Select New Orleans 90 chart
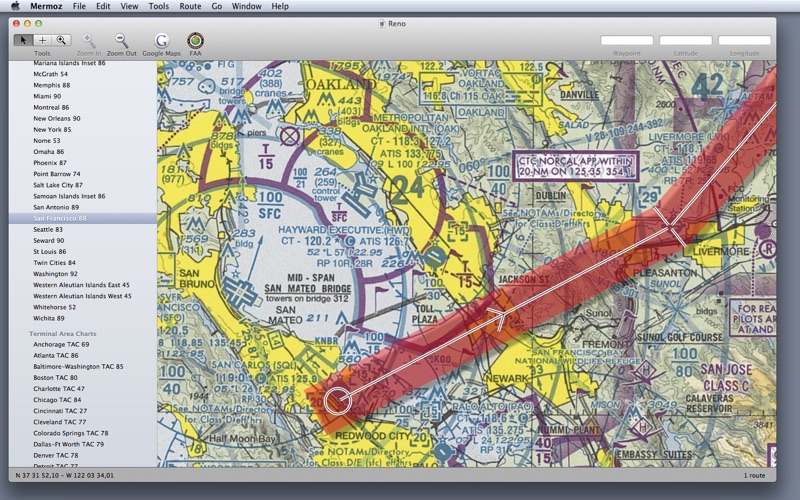Screen dimensions: 800x500 pyautogui.click(x=57, y=118)
